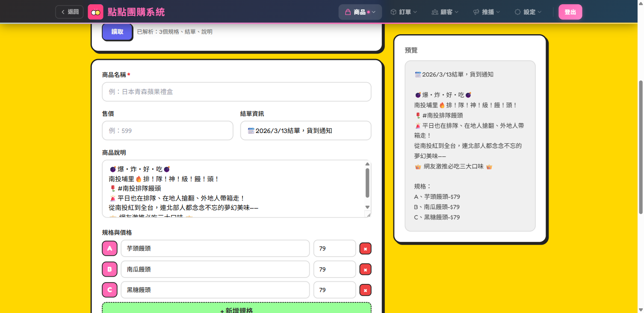Screen dimensions: 644x313
Task: Click the 售價 price field
Action: [x=168, y=130]
